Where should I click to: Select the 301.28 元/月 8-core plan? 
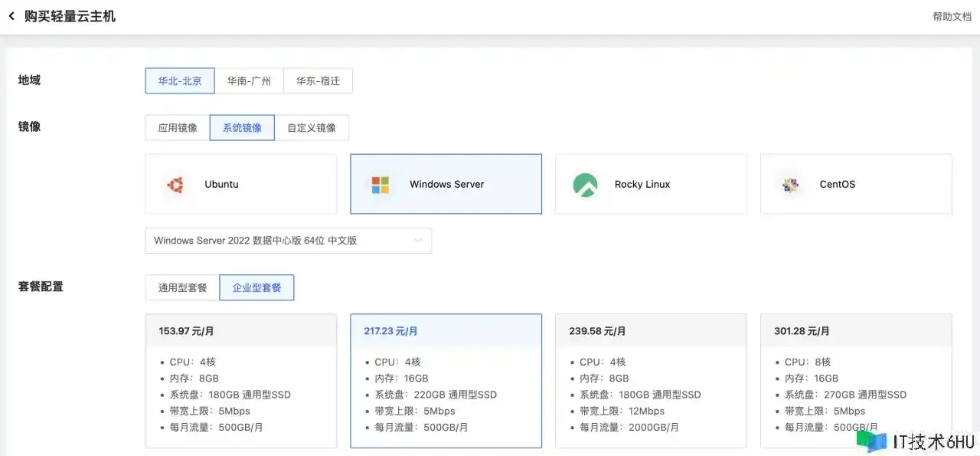click(x=855, y=380)
